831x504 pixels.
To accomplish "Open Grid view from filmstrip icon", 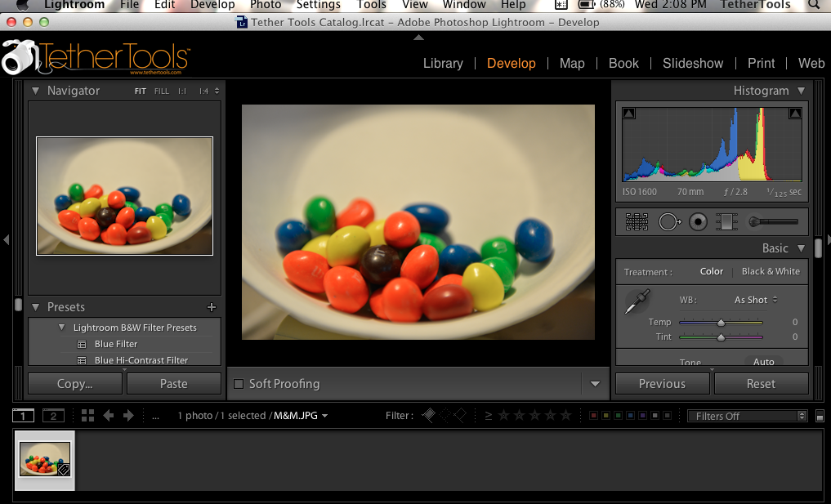I will pyautogui.click(x=88, y=416).
